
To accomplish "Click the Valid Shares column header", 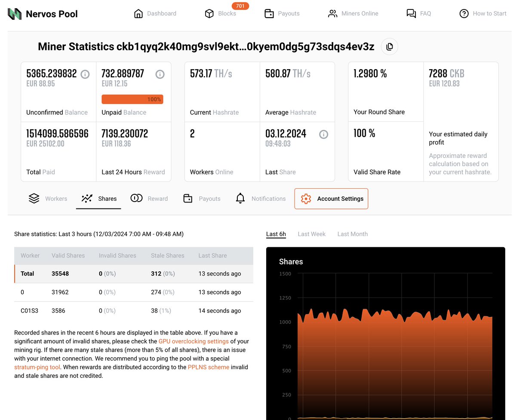I will (x=68, y=255).
